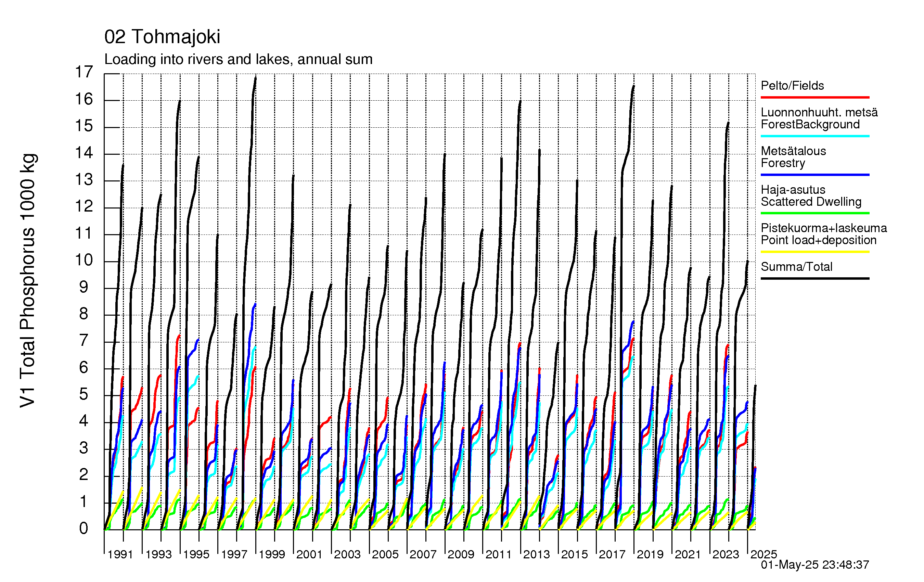
Task: Click the y-axis value 2
Action: (84, 475)
